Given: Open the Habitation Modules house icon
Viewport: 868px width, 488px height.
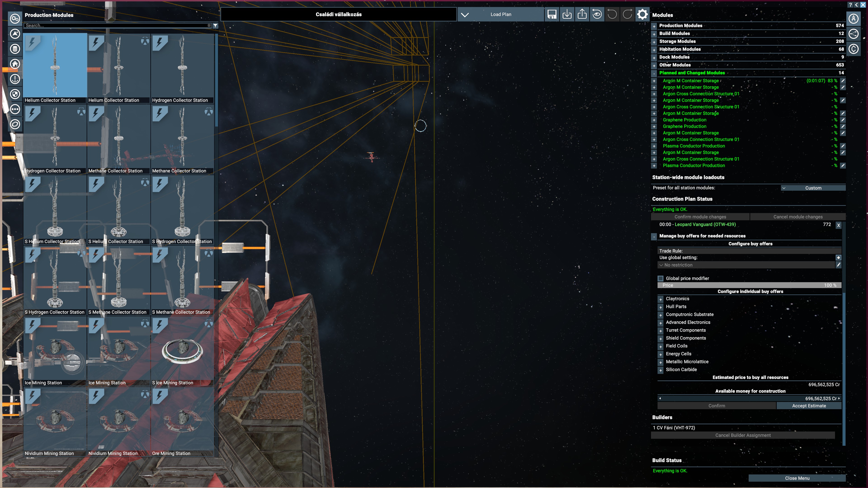Looking at the screenshot, I should point(15,64).
